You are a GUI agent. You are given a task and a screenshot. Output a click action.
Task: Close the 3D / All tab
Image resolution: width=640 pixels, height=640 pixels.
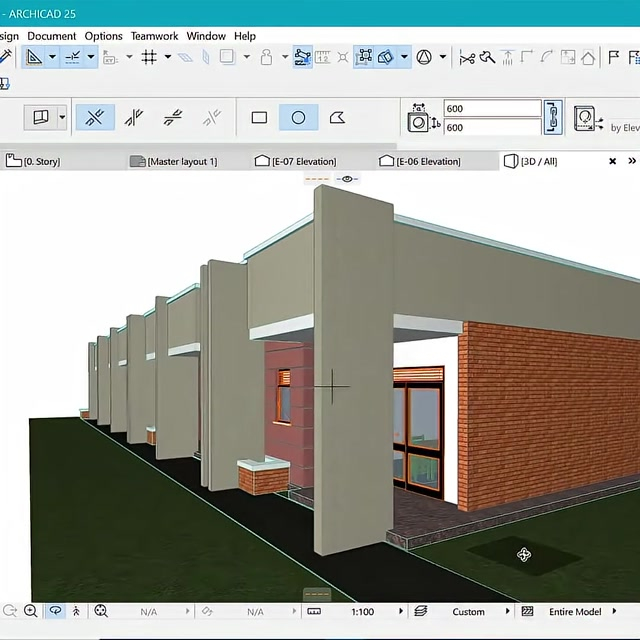(x=612, y=161)
